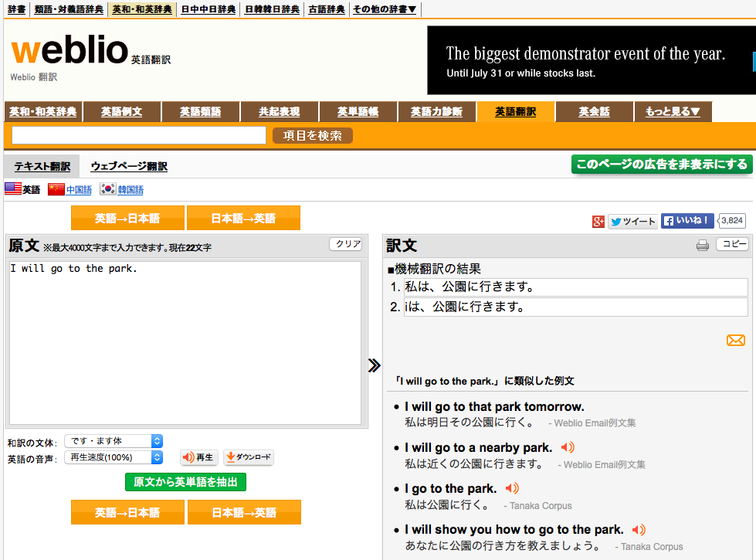This screenshot has height=560, width=756.
Task: Click the Google Plus share icon
Action: 598,222
